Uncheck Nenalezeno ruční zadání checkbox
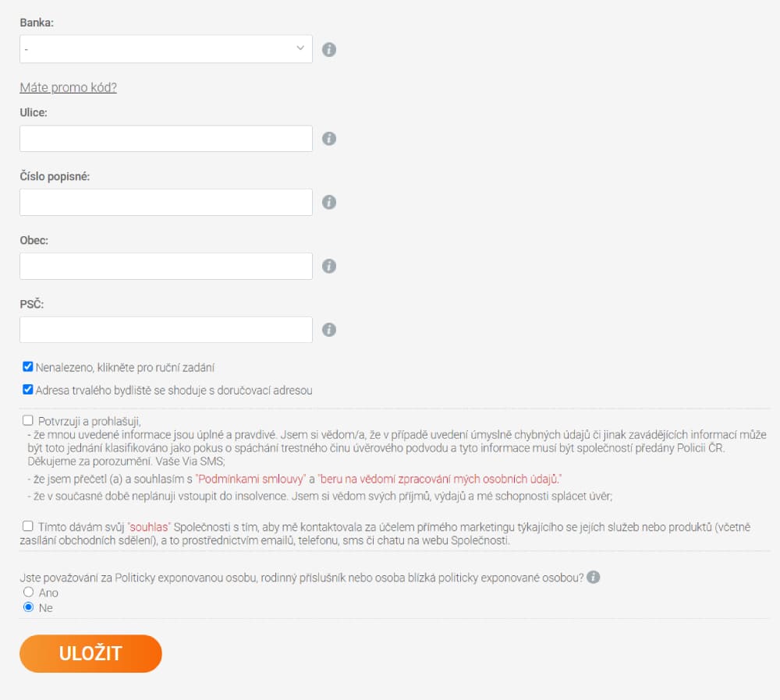Screen dimensions: 780x700 pyautogui.click(x=28, y=367)
